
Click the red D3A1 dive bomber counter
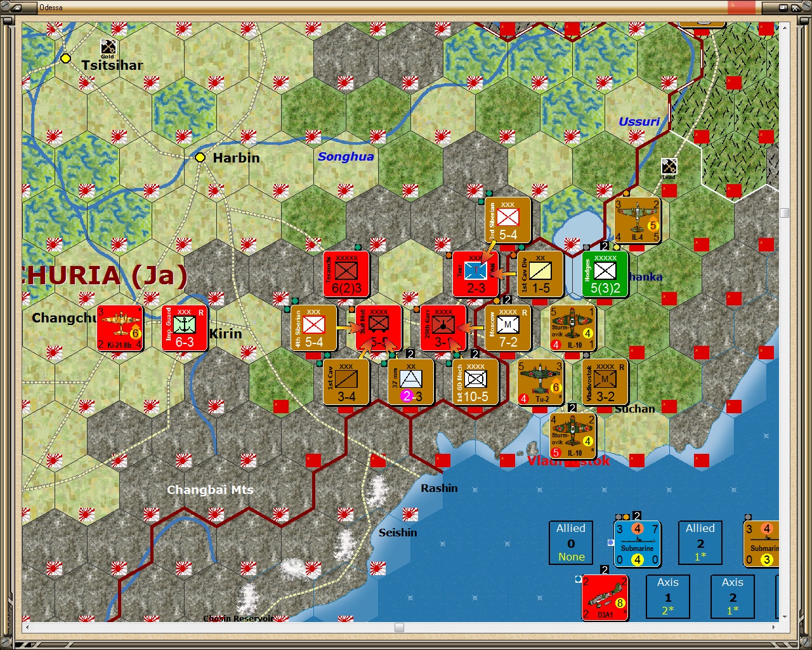[x=605, y=598]
